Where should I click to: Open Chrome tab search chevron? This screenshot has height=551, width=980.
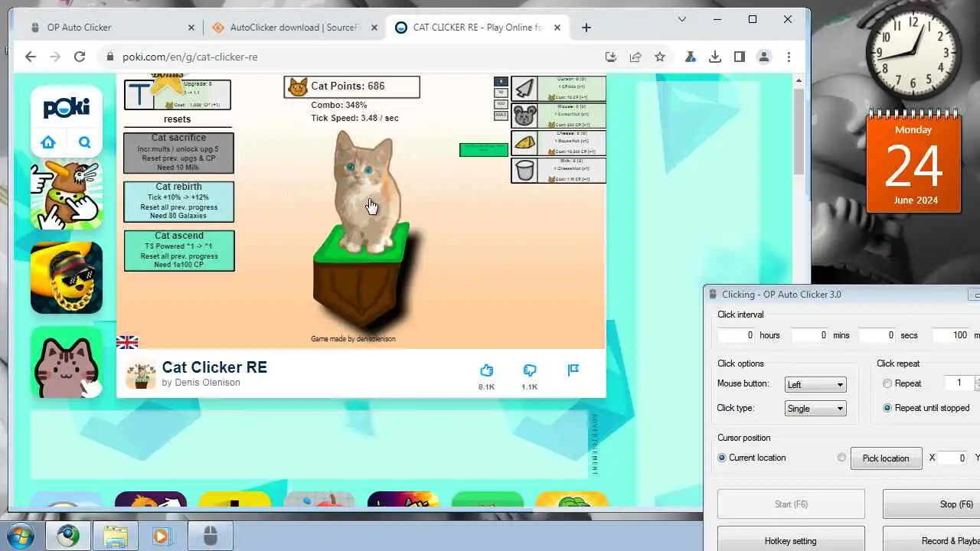pyautogui.click(x=682, y=19)
